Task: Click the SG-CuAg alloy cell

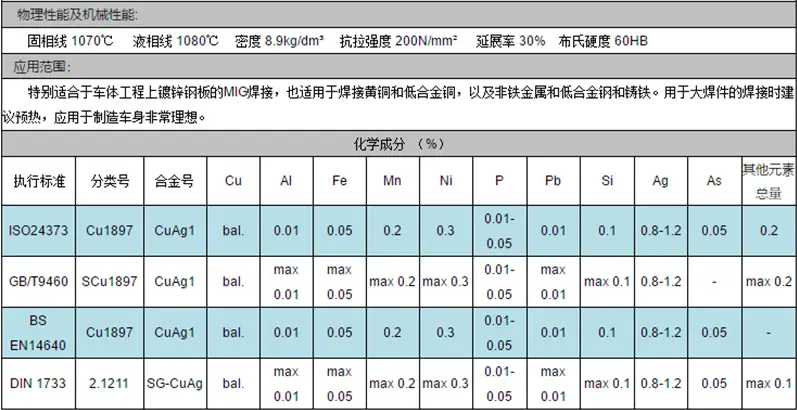Action: pos(174,384)
